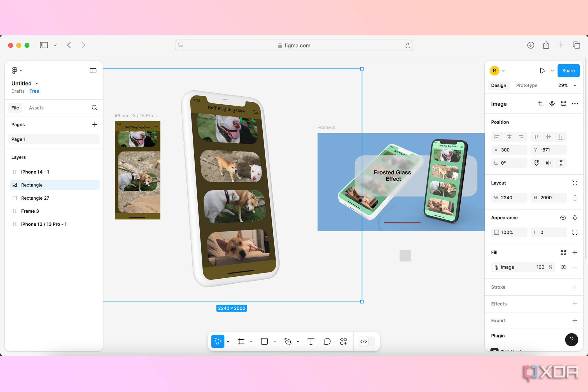Viewport: 588px width, 392px height.
Task: Open the Figma main menu dropdown
Action: point(17,71)
